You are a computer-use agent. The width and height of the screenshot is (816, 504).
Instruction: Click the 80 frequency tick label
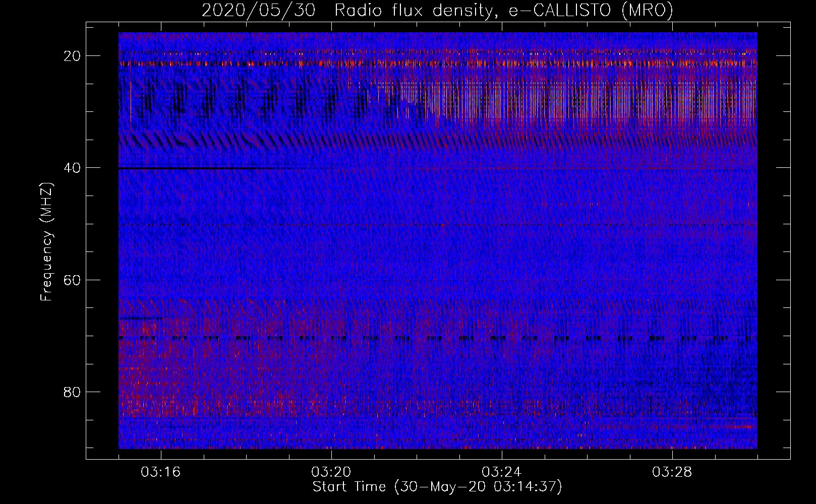[73, 392]
